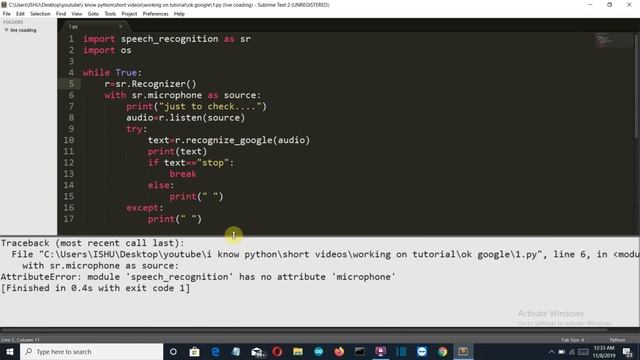Click the minimap code preview
The width and height of the screenshot is (640, 360).
(x=603, y=40)
